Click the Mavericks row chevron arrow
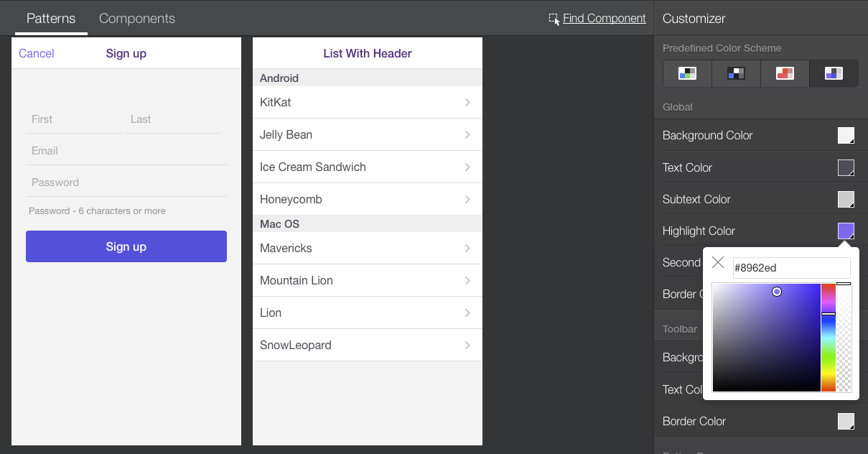Viewport: 868px width, 454px height. coord(467,249)
